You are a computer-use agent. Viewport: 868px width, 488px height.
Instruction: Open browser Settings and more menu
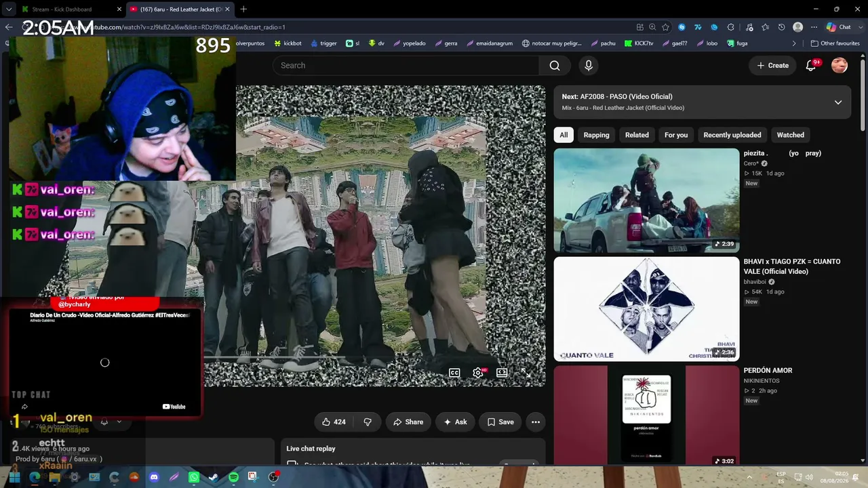point(814,27)
